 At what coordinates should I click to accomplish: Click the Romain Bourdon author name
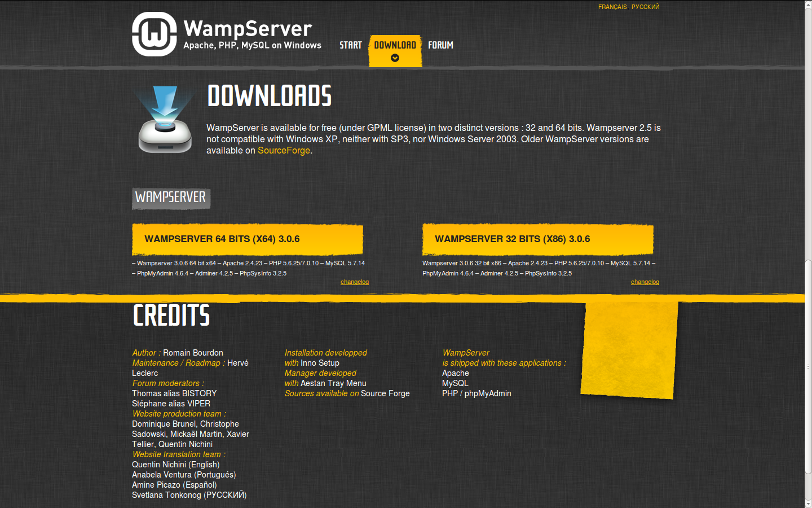(193, 353)
